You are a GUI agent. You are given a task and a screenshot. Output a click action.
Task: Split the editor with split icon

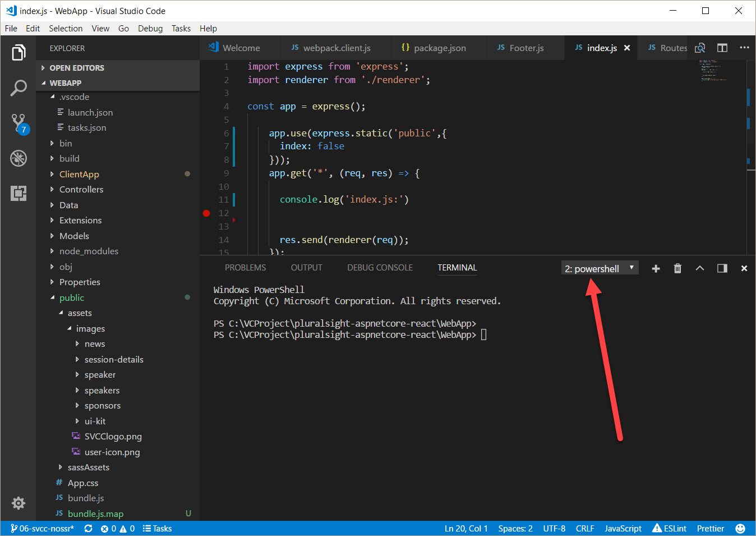tap(722, 48)
